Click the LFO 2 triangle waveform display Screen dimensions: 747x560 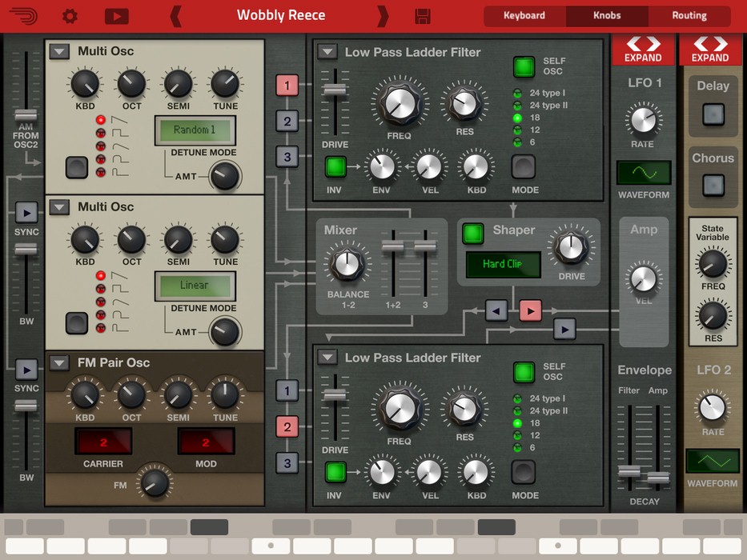tap(712, 461)
